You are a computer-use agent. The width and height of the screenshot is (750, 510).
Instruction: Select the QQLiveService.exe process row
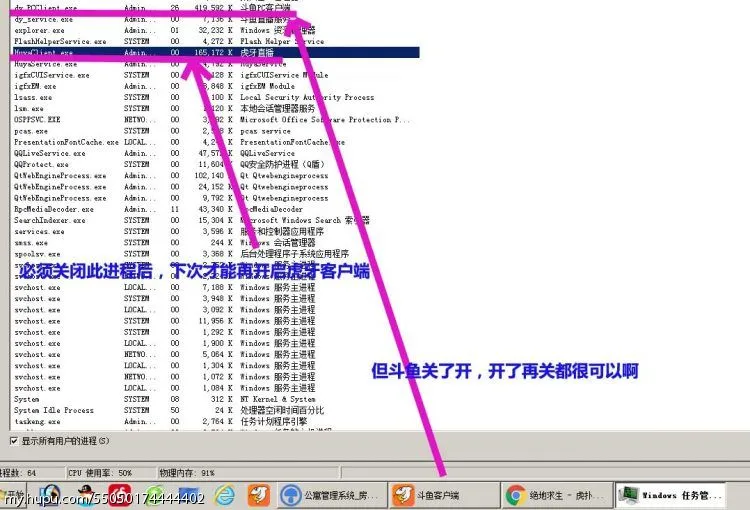(215, 153)
